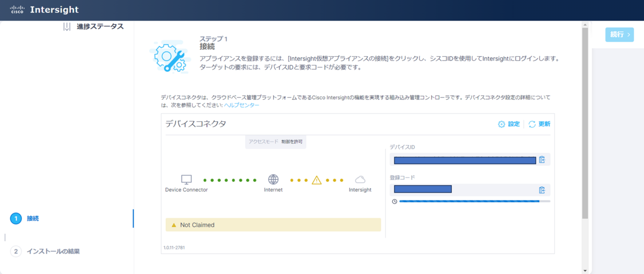Click the Not Claimed warning icon
The width and height of the screenshot is (644, 274).
(173, 225)
